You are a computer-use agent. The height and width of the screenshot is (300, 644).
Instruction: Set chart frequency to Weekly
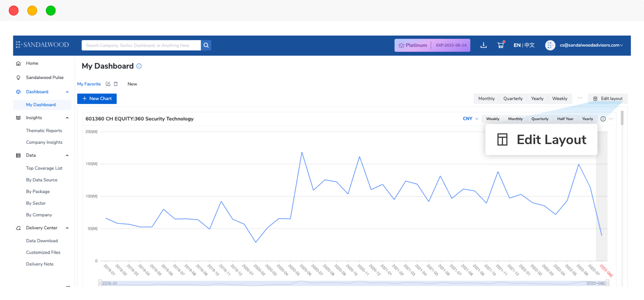pos(493,119)
